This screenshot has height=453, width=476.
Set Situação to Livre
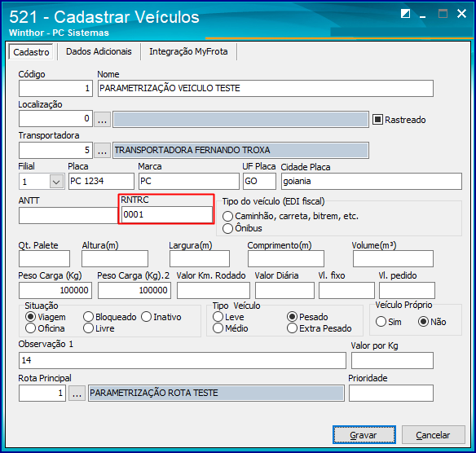click(x=88, y=328)
